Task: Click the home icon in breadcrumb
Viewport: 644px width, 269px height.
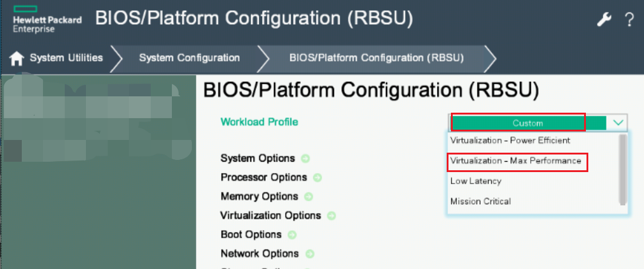Action: (x=17, y=58)
